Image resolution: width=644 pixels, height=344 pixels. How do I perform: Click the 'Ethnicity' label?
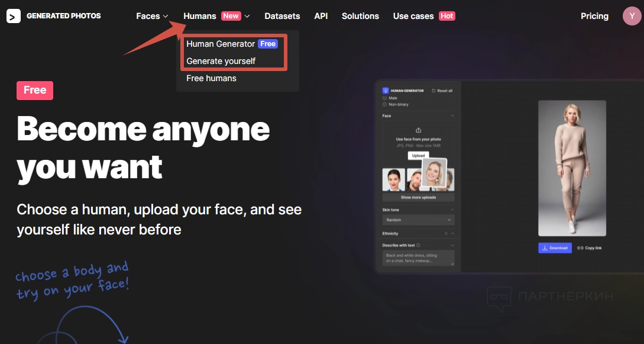pyautogui.click(x=390, y=233)
